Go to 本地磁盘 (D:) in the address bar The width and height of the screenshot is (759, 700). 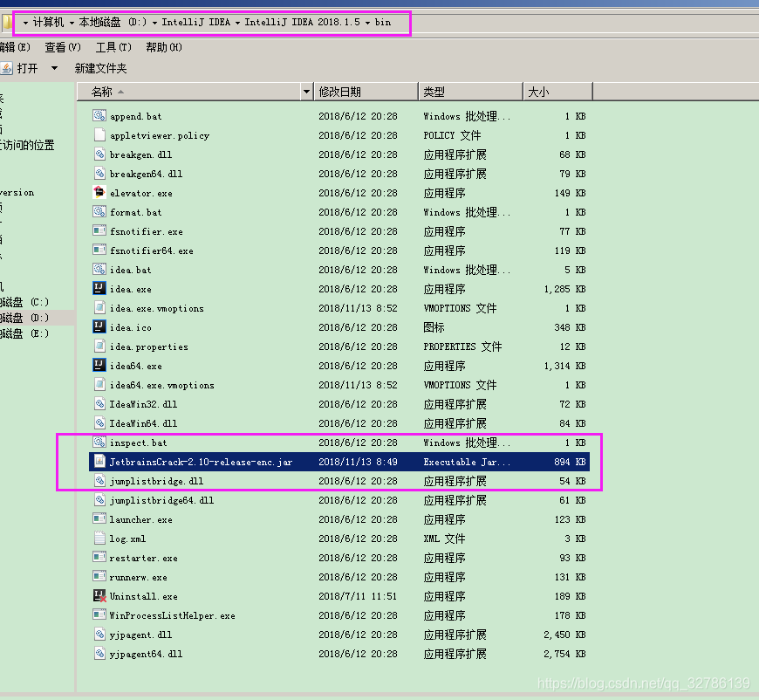point(113,23)
